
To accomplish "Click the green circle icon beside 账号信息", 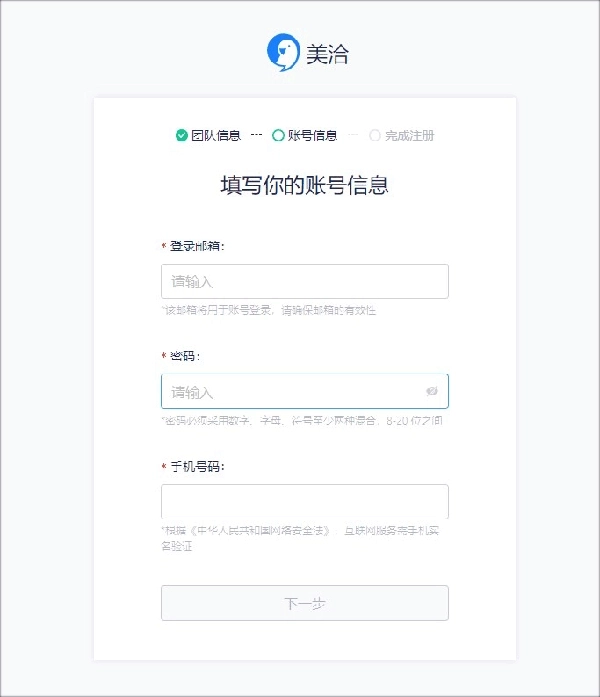I will 278,135.
